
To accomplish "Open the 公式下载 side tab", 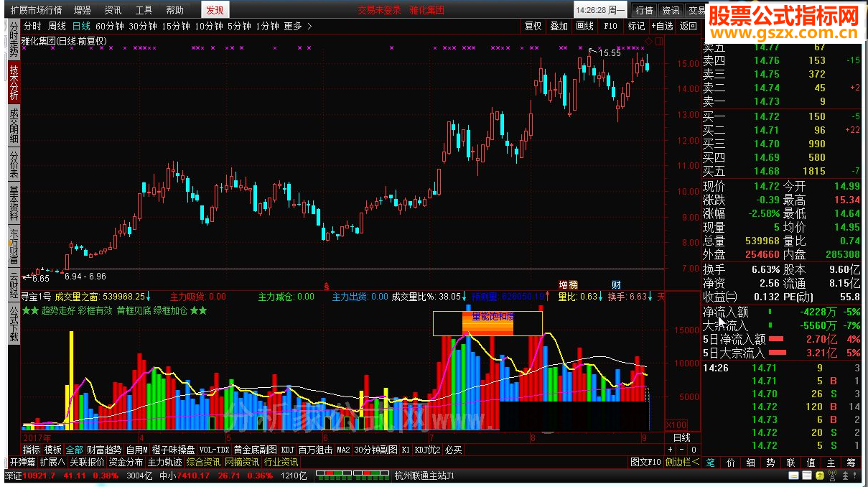I will click(x=14, y=323).
